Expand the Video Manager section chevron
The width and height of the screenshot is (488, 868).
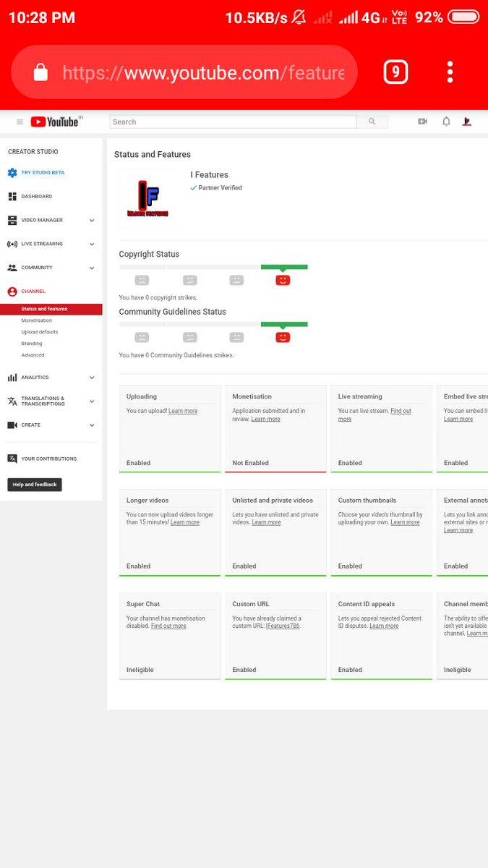tap(92, 220)
